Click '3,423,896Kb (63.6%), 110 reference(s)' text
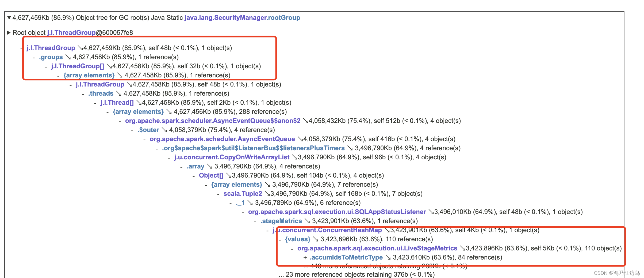Screen dimensions: 644x278 point(377,239)
